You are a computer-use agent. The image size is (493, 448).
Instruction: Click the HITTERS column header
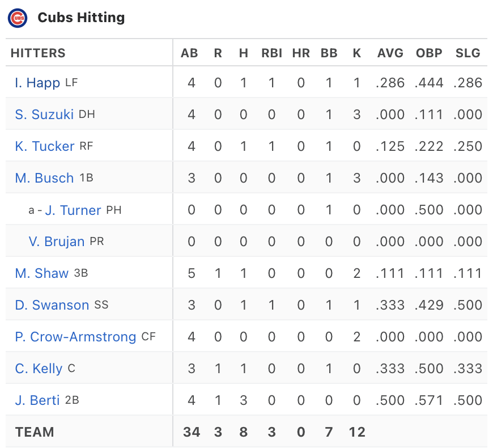coord(38,53)
